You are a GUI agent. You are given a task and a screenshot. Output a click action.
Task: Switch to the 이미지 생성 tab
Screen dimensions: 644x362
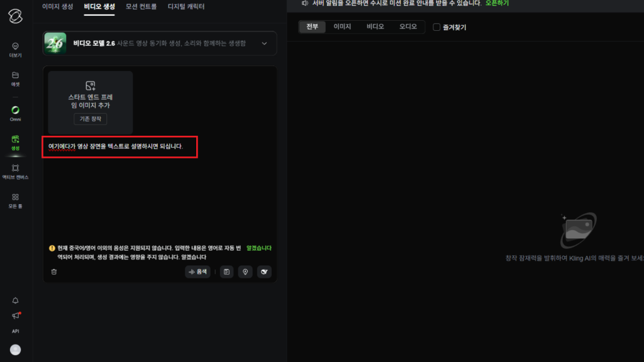coord(58,8)
